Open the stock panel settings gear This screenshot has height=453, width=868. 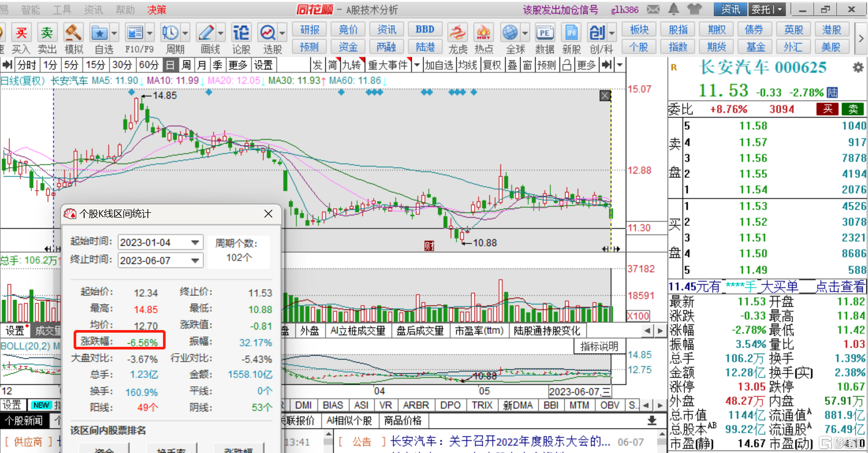858,67
